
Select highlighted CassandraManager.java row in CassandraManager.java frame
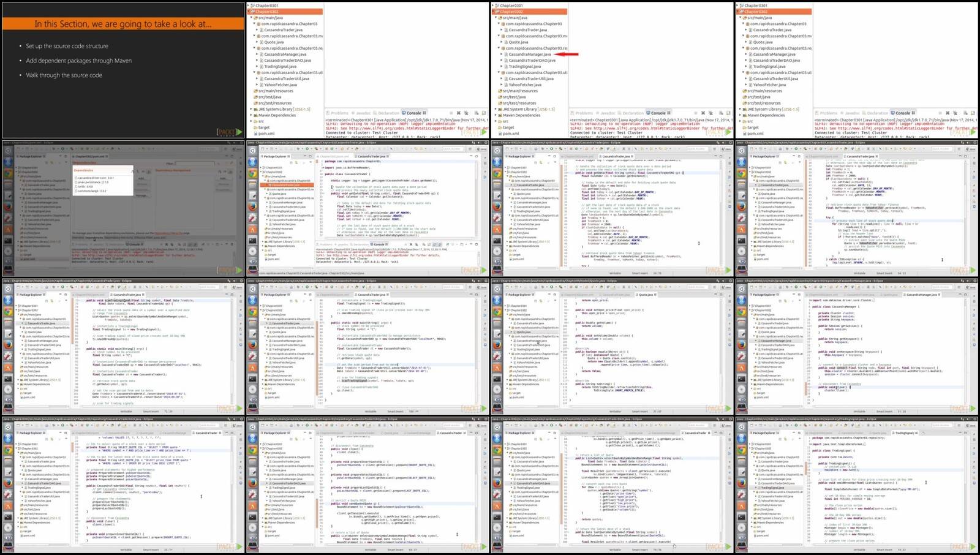tap(777, 341)
